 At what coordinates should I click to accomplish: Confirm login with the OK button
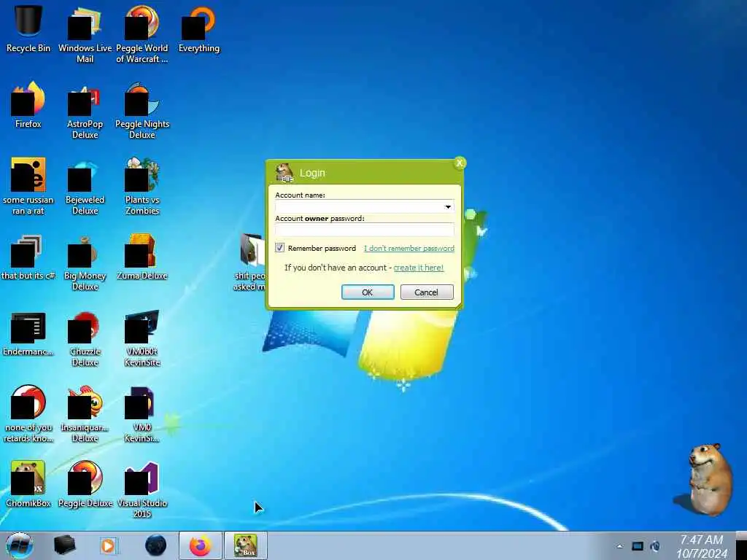[368, 292]
